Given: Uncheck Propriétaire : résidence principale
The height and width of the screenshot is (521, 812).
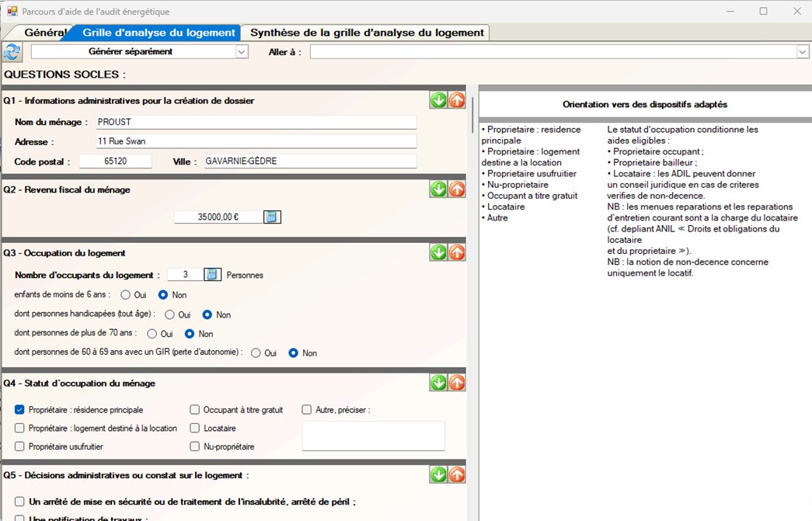Looking at the screenshot, I should point(20,410).
